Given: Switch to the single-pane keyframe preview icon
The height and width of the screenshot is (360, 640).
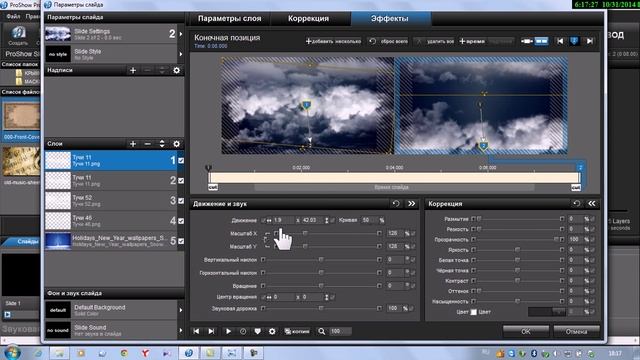Looking at the screenshot, I should click(527, 41).
